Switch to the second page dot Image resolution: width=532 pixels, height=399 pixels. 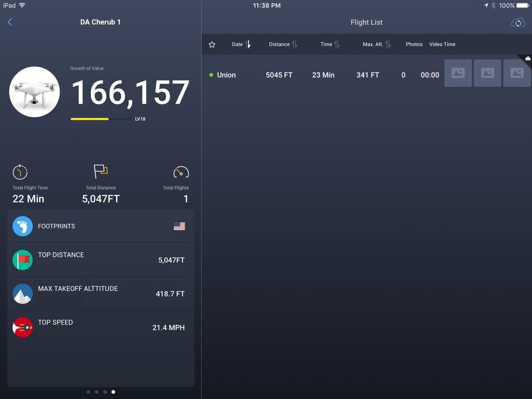pyautogui.click(x=97, y=392)
